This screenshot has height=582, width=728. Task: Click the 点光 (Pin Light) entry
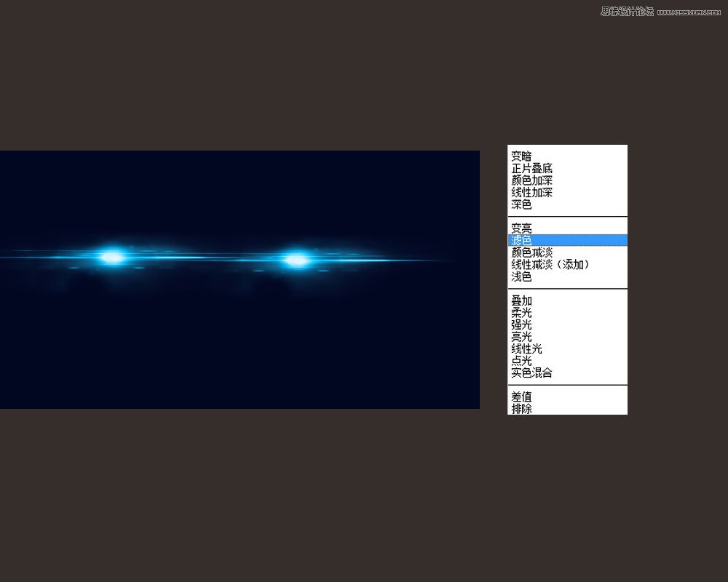pos(521,361)
